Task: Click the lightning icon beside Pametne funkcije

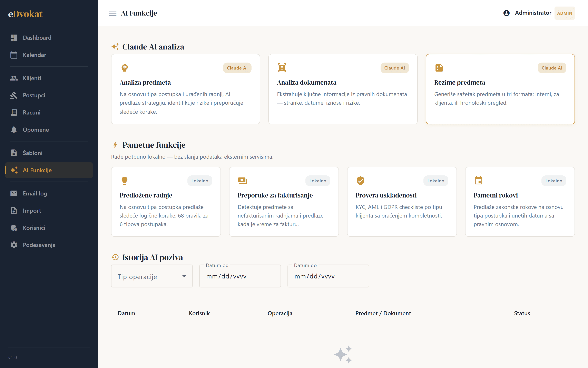Action: [115, 145]
